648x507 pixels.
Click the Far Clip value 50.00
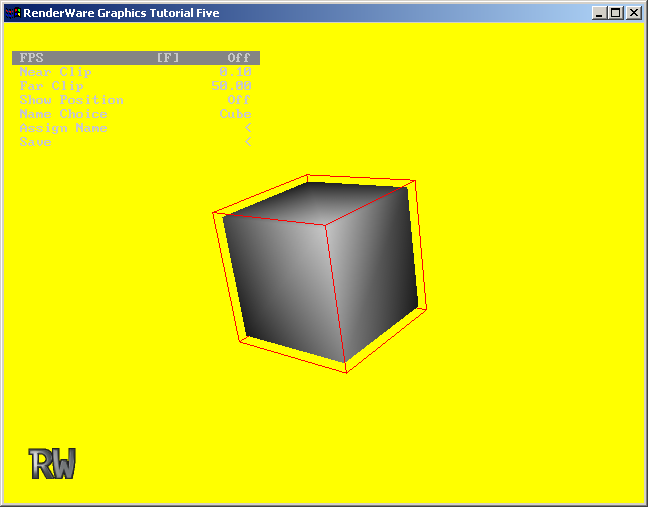pyautogui.click(x=231, y=86)
